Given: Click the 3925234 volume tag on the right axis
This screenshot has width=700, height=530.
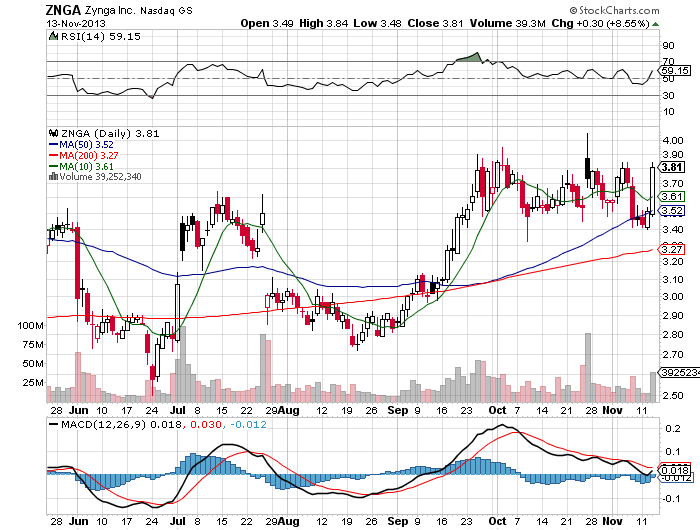Looking at the screenshot, I should (679, 372).
